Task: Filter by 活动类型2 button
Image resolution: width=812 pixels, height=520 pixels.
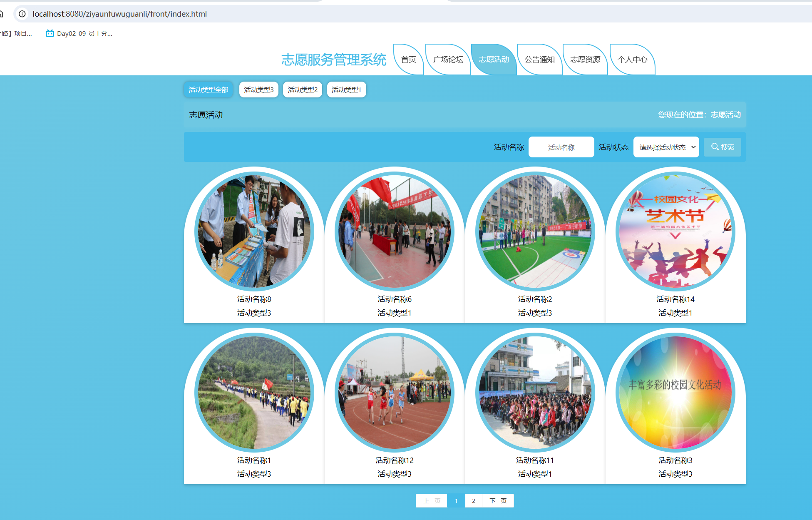Action: 302,90
